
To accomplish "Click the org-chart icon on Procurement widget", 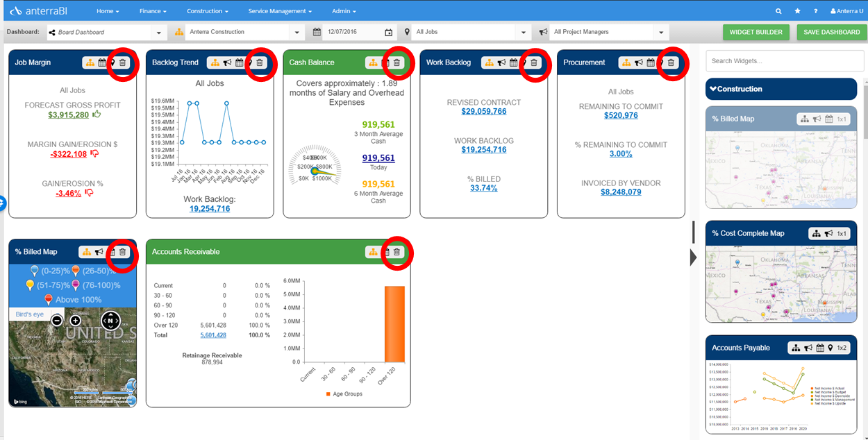I will pyautogui.click(x=627, y=62).
